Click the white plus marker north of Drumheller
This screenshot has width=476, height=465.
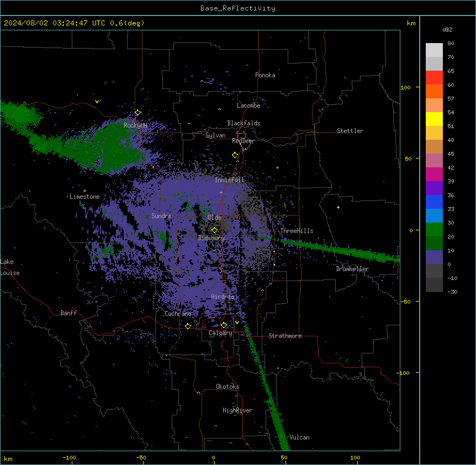(338, 207)
